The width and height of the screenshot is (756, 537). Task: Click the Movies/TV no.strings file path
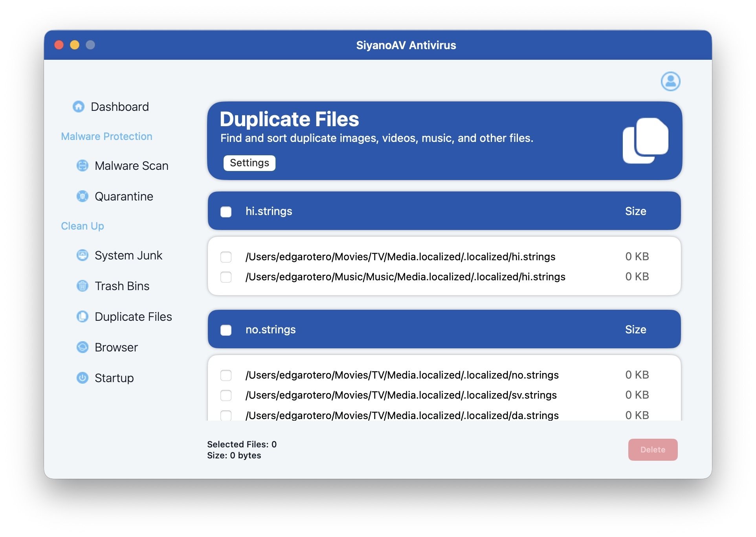pyautogui.click(x=402, y=375)
